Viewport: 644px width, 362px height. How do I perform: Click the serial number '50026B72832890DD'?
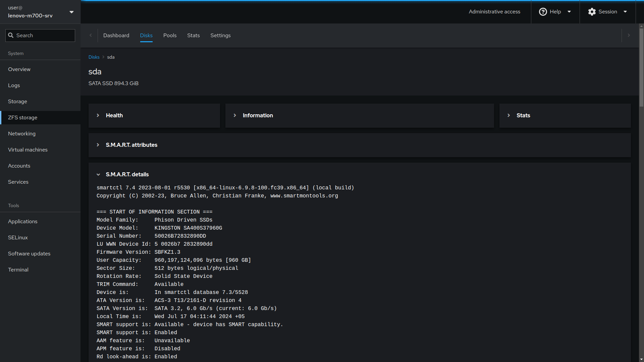tap(180, 236)
